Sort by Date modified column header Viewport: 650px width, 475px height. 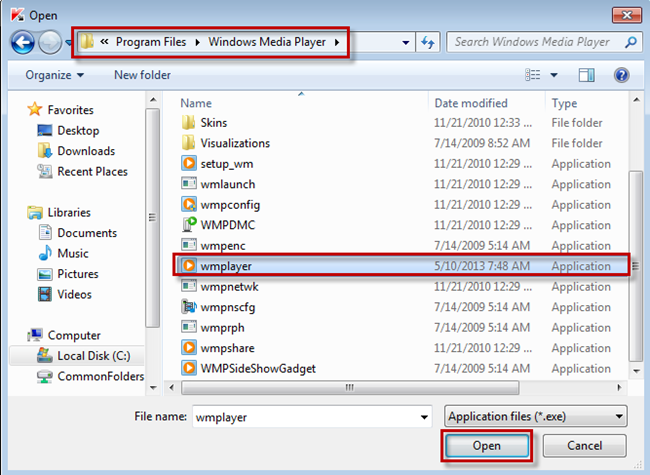point(471,103)
